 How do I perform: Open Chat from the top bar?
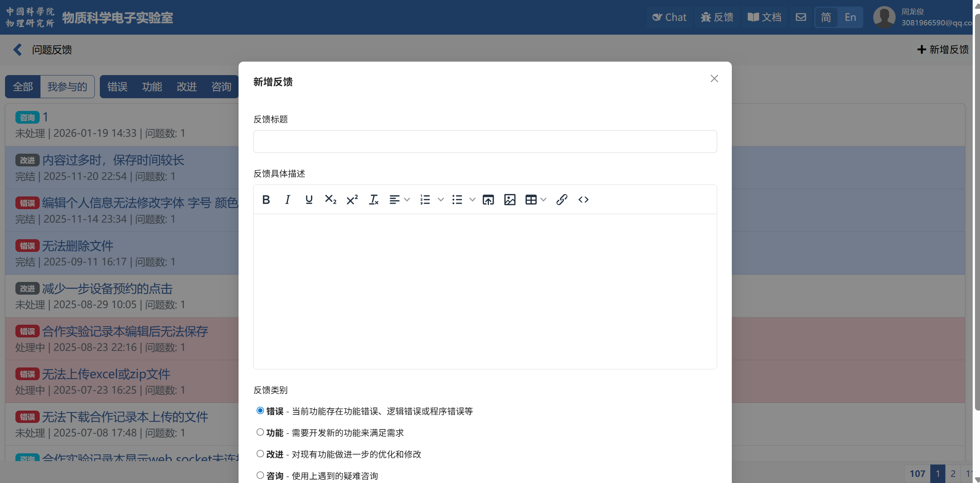669,17
